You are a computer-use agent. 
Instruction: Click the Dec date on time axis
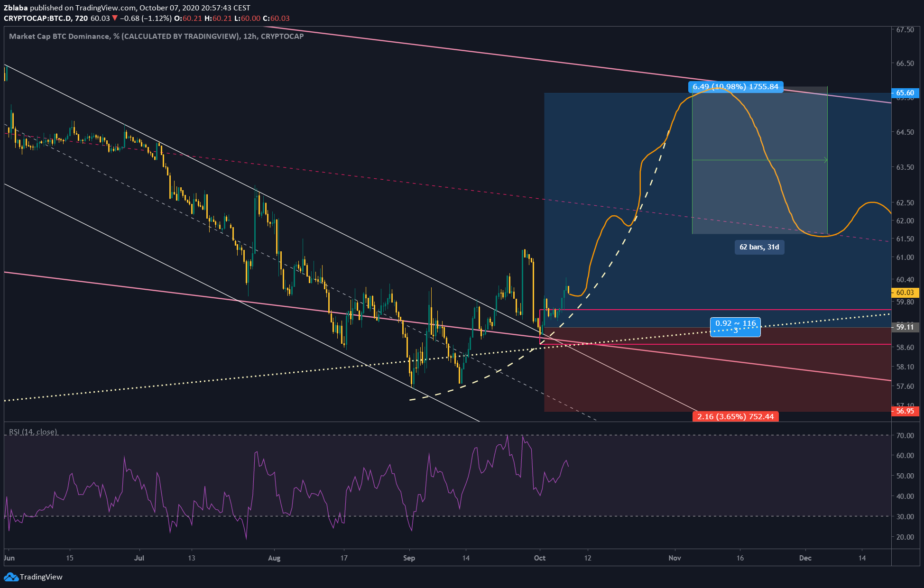click(805, 558)
